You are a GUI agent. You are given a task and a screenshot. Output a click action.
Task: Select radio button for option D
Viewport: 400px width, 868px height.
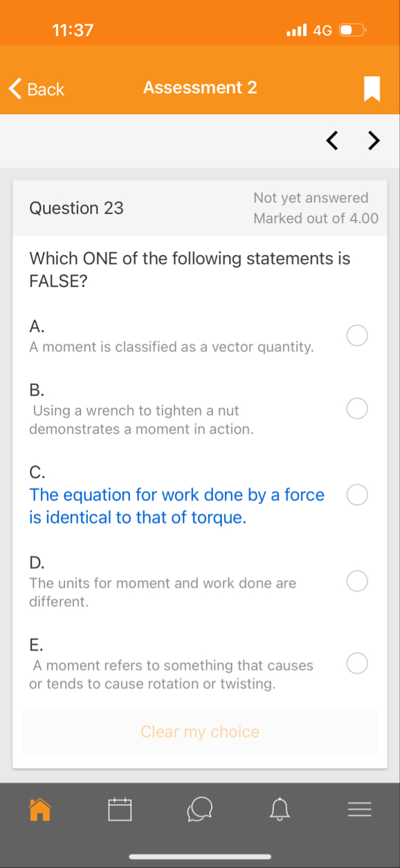(x=357, y=581)
